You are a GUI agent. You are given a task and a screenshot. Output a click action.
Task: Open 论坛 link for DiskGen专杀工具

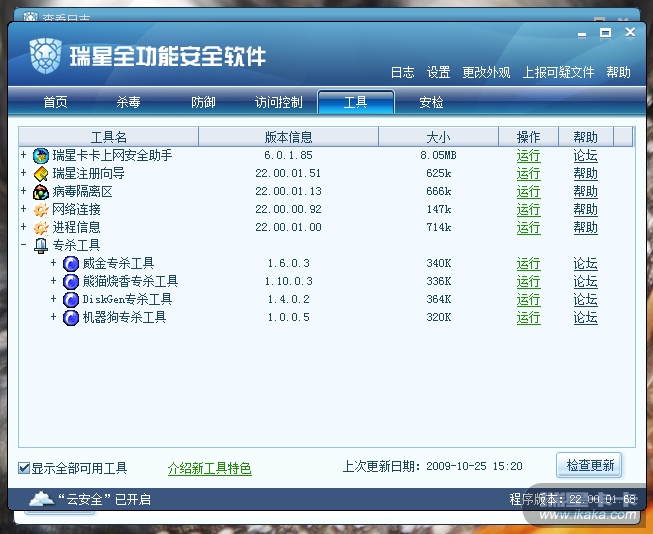pyautogui.click(x=586, y=299)
